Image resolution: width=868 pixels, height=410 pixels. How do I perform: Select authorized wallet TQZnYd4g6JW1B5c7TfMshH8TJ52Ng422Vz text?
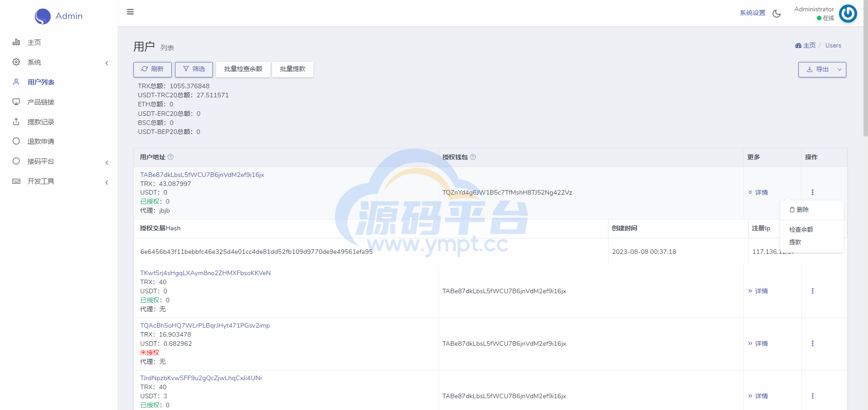507,192
